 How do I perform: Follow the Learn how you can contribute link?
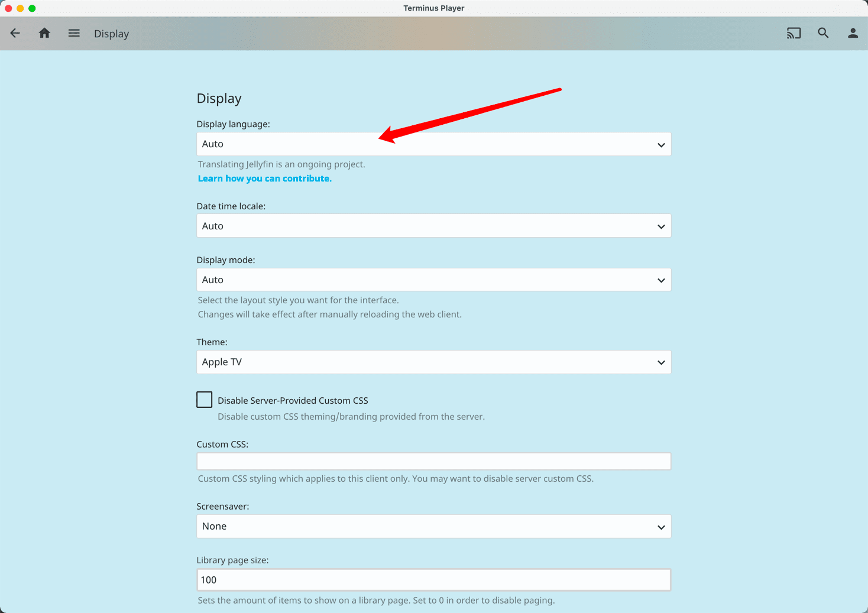(264, 179)
